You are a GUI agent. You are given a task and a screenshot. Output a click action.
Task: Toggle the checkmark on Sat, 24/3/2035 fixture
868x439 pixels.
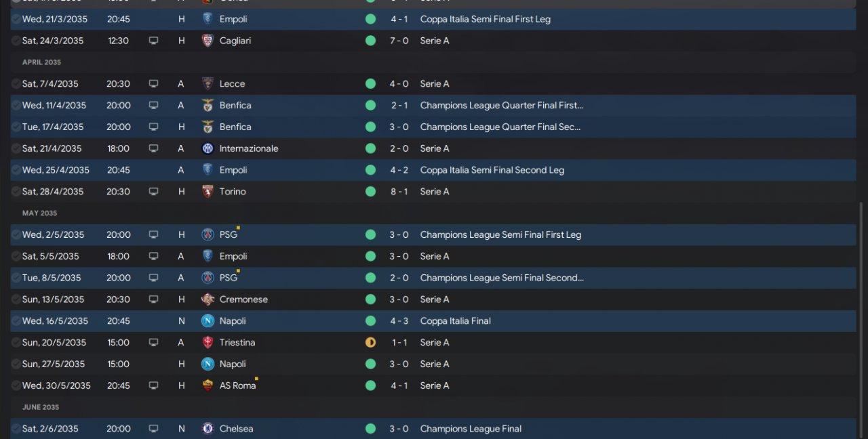(x=16, y=41)
